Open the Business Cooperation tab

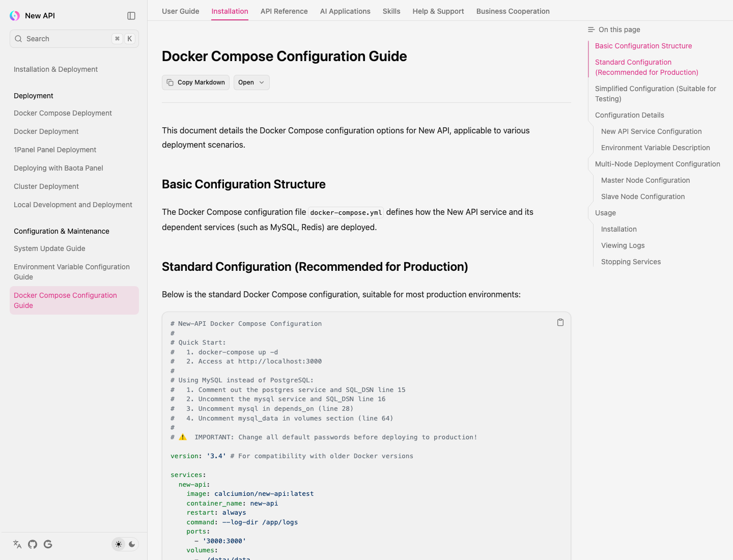[513, 11]
